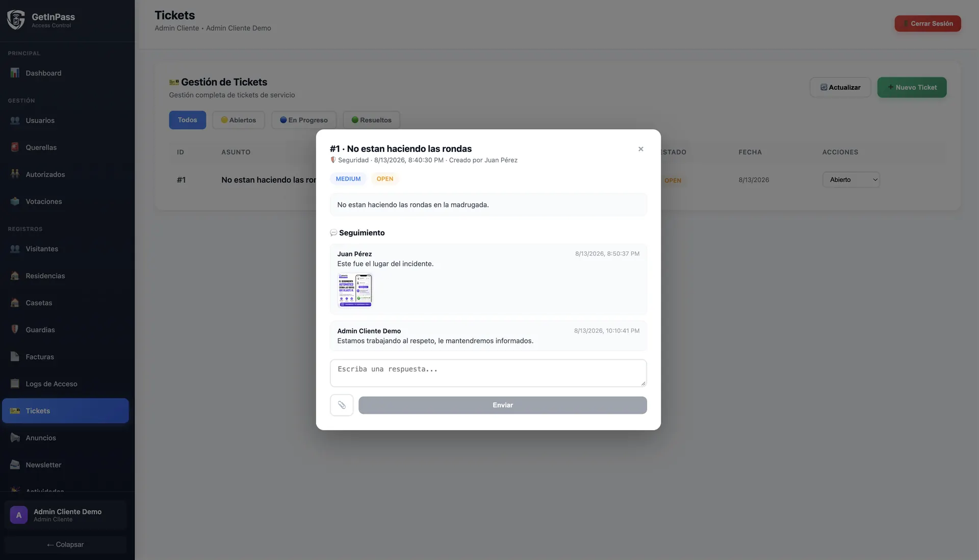Open Anuncios section
The width and height of the screenshot is (979, 560).
(65, 438)
